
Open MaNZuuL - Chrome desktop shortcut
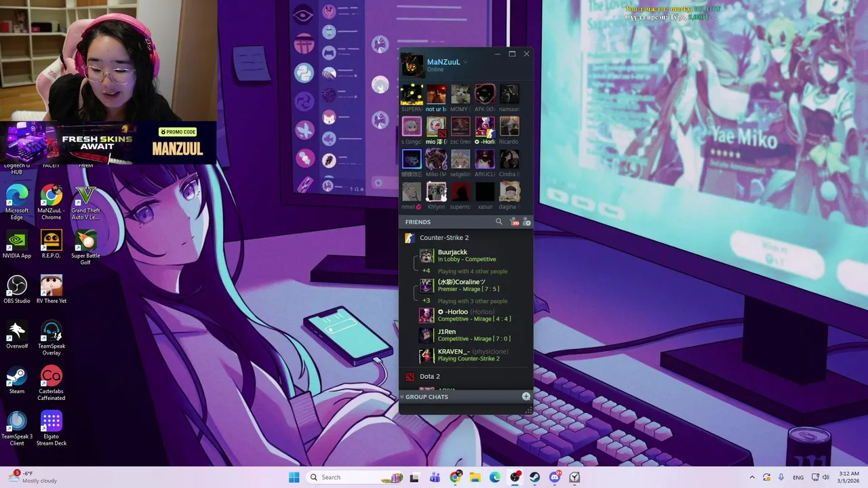51,202
